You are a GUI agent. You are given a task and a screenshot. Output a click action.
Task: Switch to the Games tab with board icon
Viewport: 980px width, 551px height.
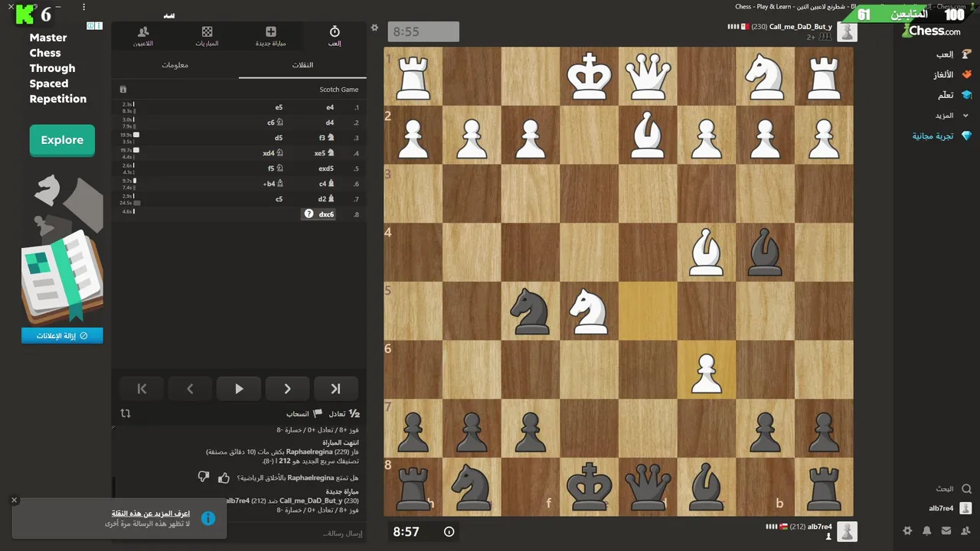click(x=207, y=36)
